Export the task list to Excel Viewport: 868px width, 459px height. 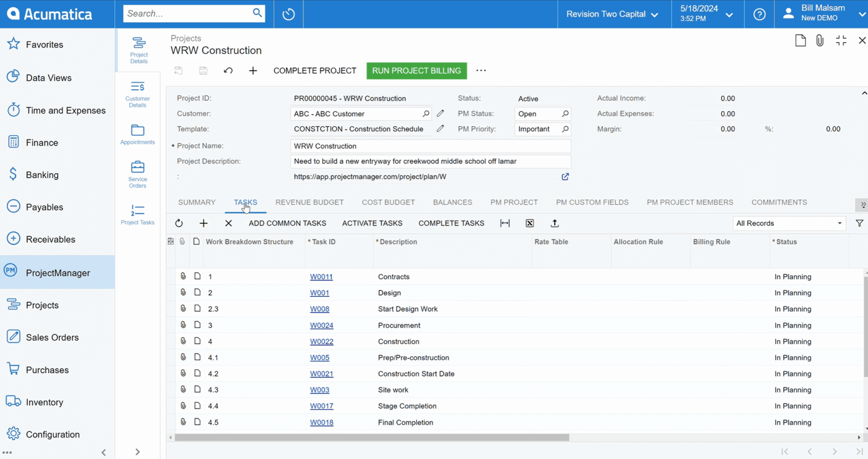tap(529, 223)
